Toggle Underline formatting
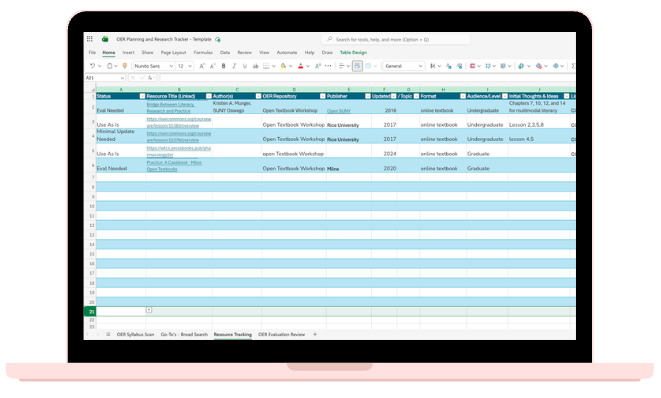 coord(245,66)
